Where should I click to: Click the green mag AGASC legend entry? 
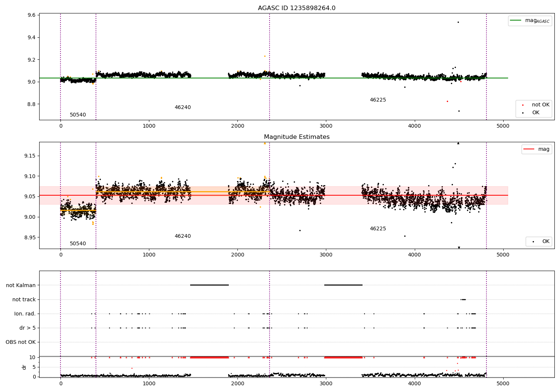pyautogui.click(x=530, y=21)
